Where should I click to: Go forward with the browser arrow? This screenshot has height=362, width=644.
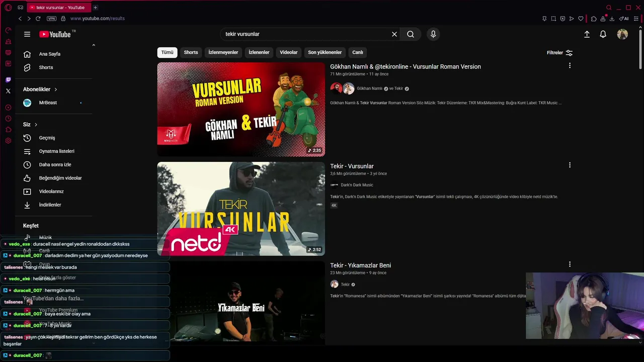(29, 19)
